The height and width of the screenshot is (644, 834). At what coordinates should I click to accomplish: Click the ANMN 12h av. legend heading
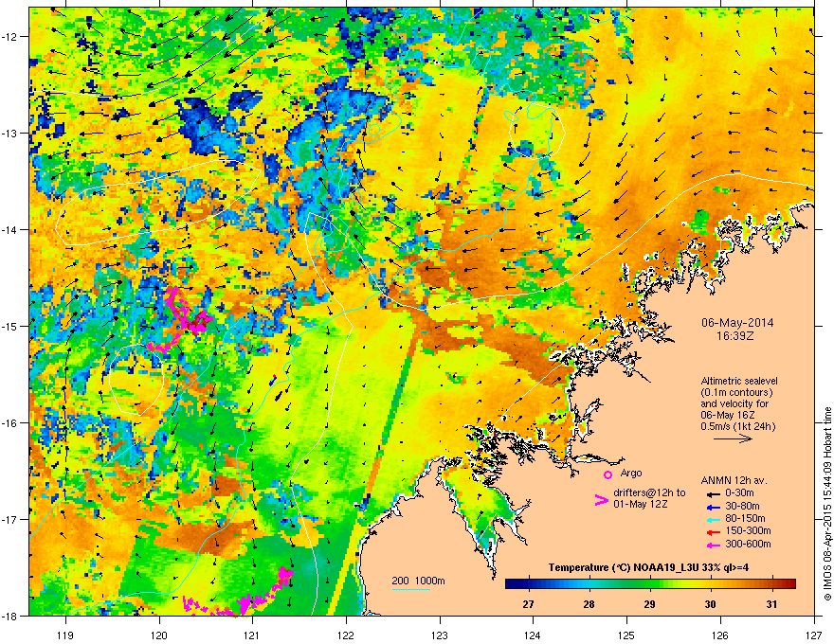734,480
